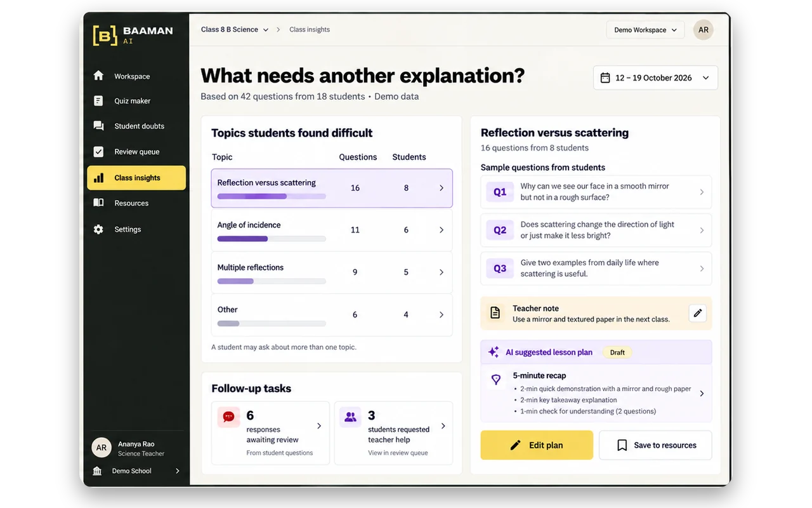Expand the Angle of incidence row chevron
Image resolution: width=812 pixels, height=508 pixels.
(442, 230)
